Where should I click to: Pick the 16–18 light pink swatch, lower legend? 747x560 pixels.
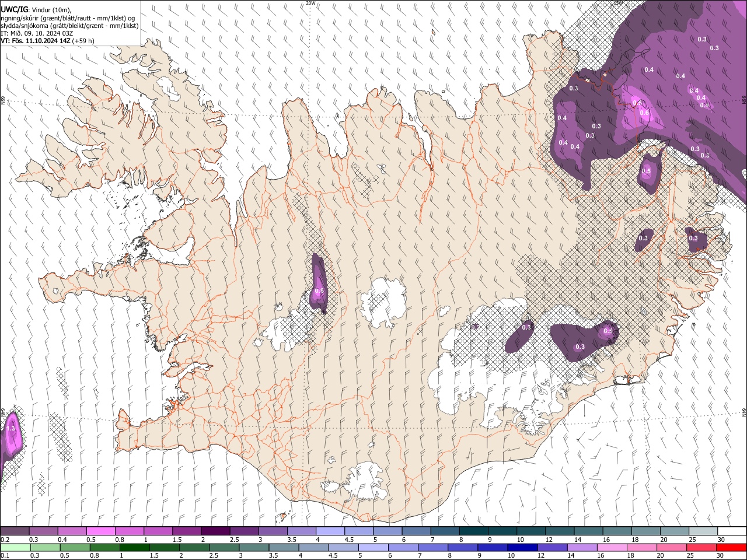tap(612, 547)
